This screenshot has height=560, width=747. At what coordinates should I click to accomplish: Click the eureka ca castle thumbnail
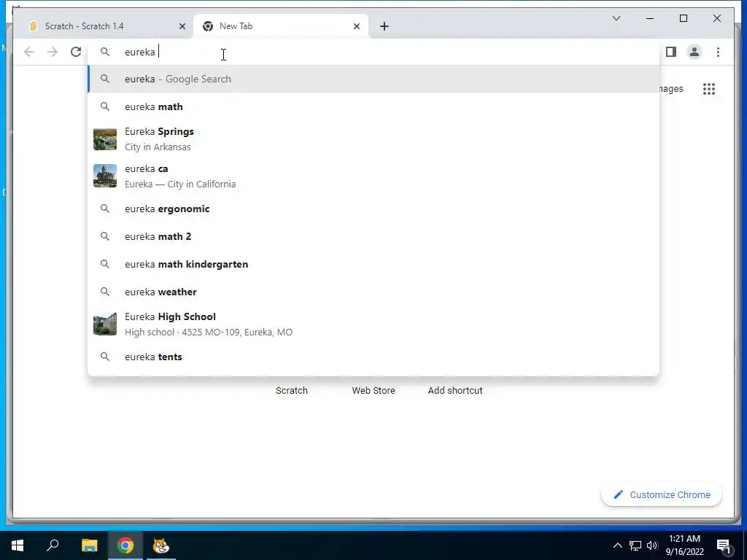pos(105,176)
